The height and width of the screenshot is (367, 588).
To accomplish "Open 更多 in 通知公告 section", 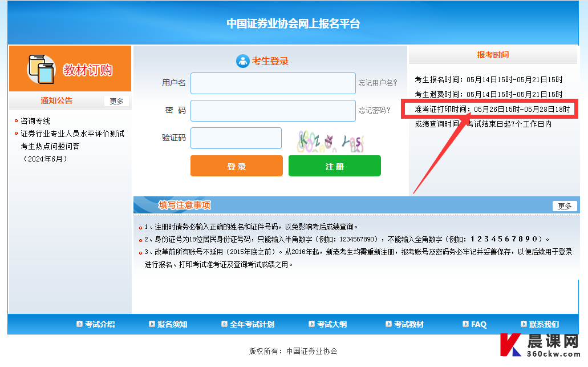I will (116, 102).
